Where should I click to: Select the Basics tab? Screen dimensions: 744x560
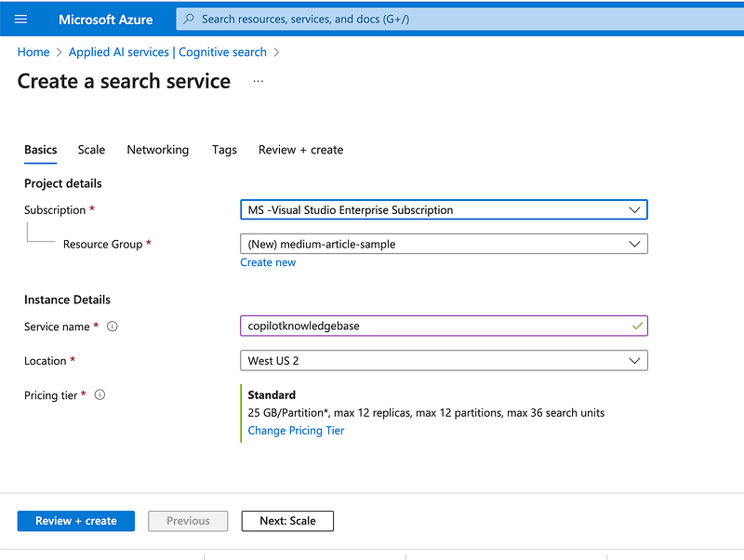pos(40,150)
